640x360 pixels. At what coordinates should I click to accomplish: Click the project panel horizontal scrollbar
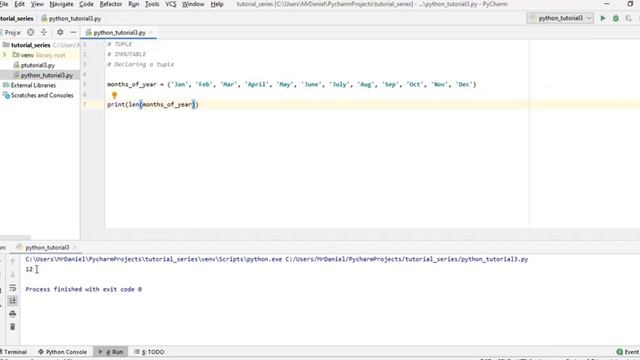15,237
